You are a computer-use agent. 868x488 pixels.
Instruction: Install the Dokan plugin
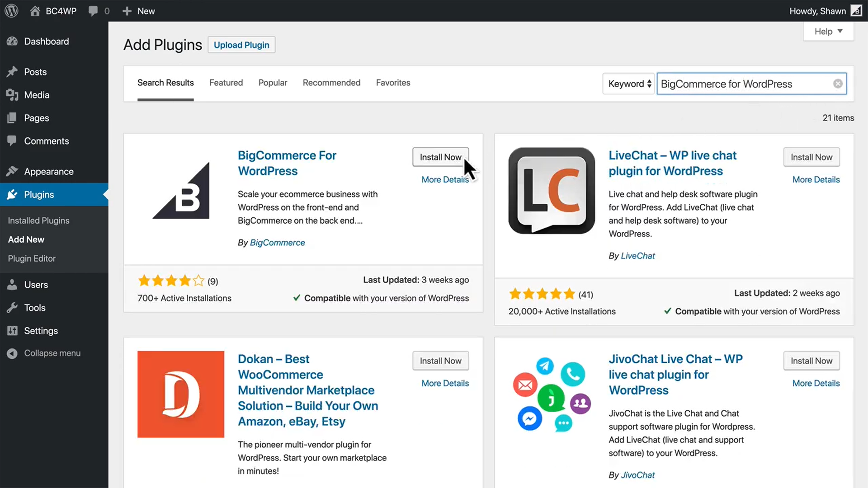pos(440,361)
